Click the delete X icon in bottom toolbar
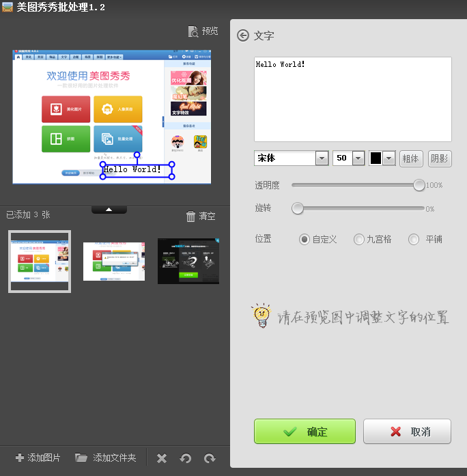Image resolution: width=467 pixels, height=476 pixels. [x=162, y=458]
